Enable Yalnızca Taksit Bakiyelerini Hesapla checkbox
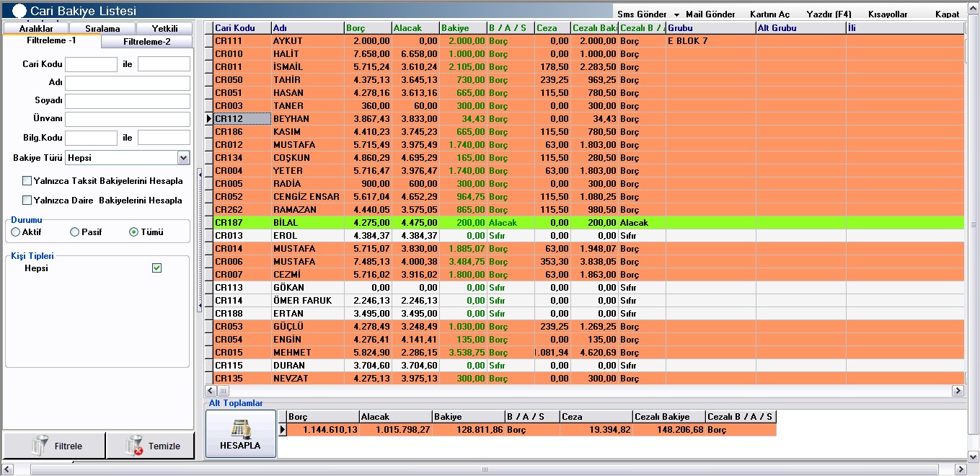 [x=27, y=181]
